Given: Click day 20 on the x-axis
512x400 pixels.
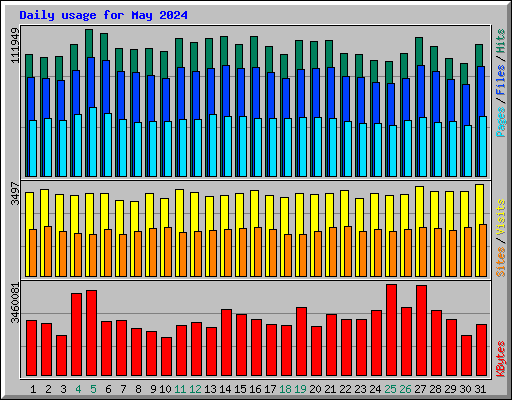Looking at the screenshot, I should tap(315, 389).
